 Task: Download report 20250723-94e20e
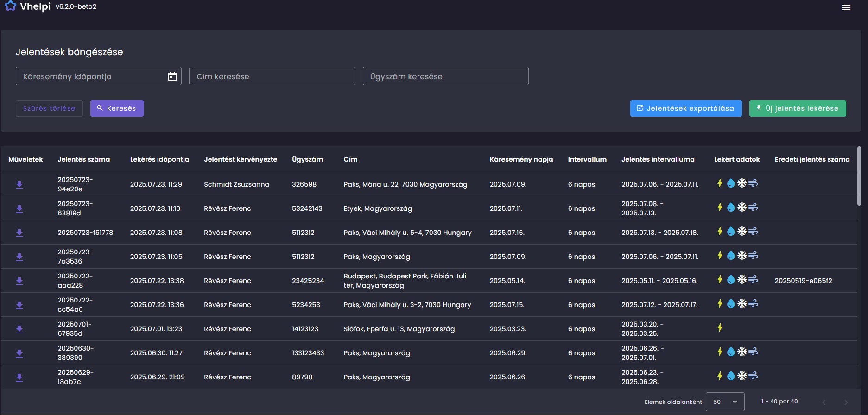click(19, 185)
